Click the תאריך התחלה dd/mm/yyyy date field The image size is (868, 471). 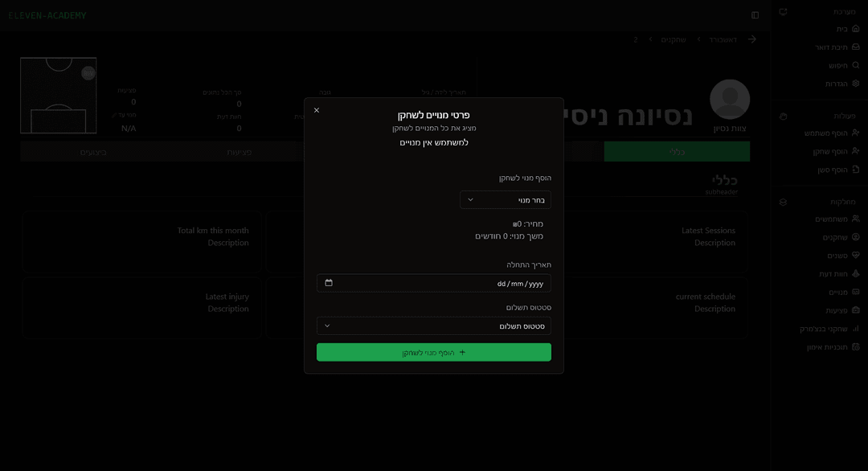434,284
